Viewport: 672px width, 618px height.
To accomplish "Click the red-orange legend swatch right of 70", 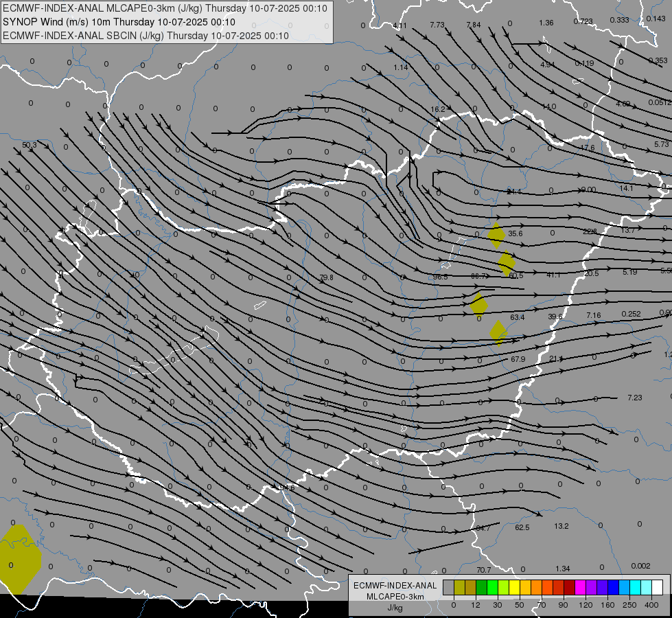I will click(x=548, y=587).
